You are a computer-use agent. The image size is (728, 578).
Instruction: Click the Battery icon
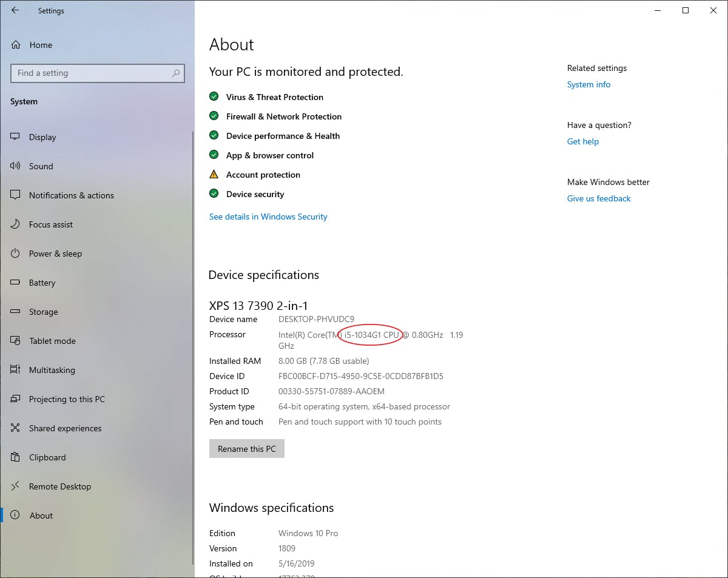16,283
